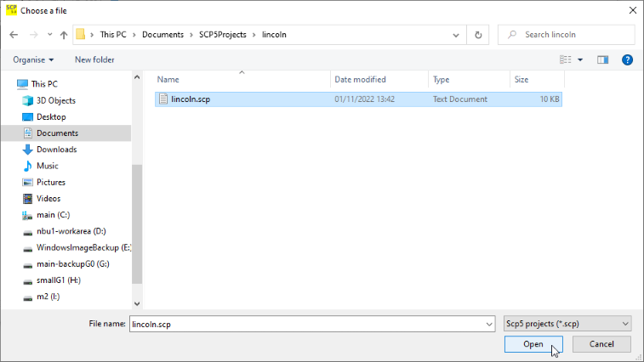
Task: Click the Cancel button
Action: tap(601, 344)
